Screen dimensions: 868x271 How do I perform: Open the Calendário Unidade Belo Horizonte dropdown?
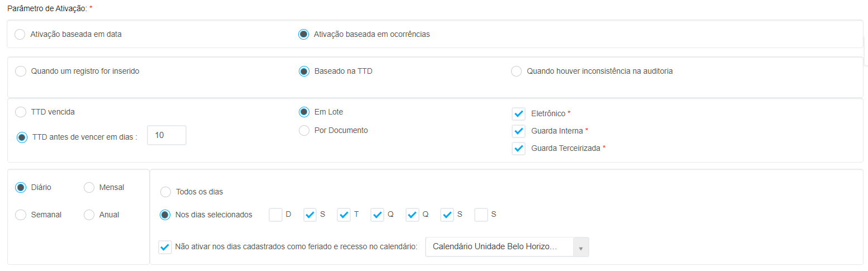[507, 246]
